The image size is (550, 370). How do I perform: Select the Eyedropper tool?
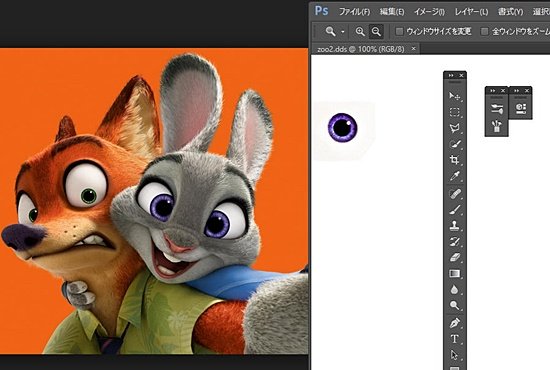pos(455,176)
